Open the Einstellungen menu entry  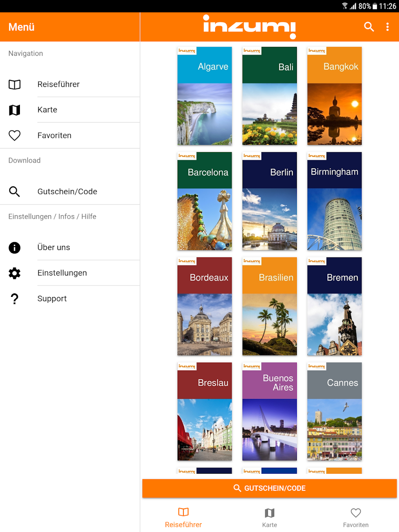click(70, 273)
